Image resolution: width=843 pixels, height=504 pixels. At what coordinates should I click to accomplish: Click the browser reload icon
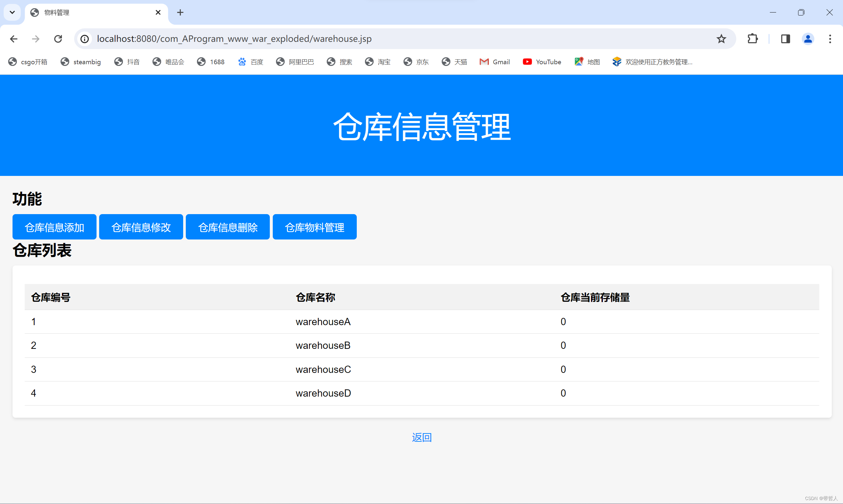click(x=58, y=39)
